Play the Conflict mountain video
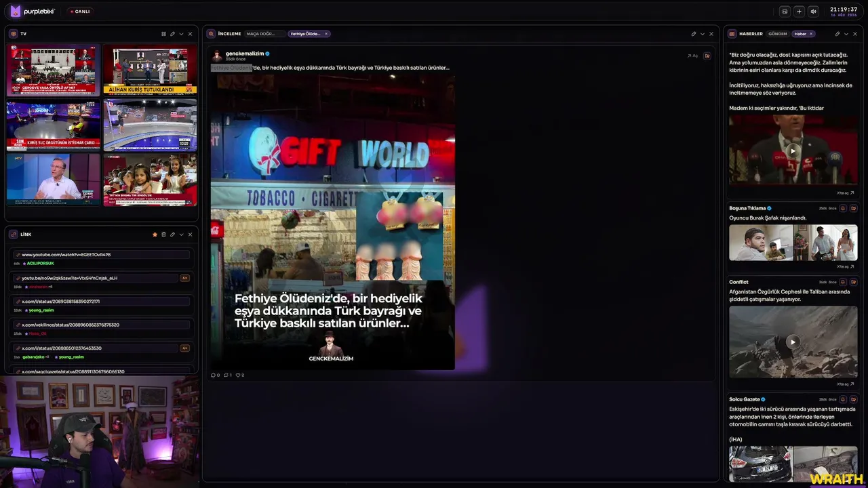The height and width of the screenshot is (488, 868). [793, 342]
